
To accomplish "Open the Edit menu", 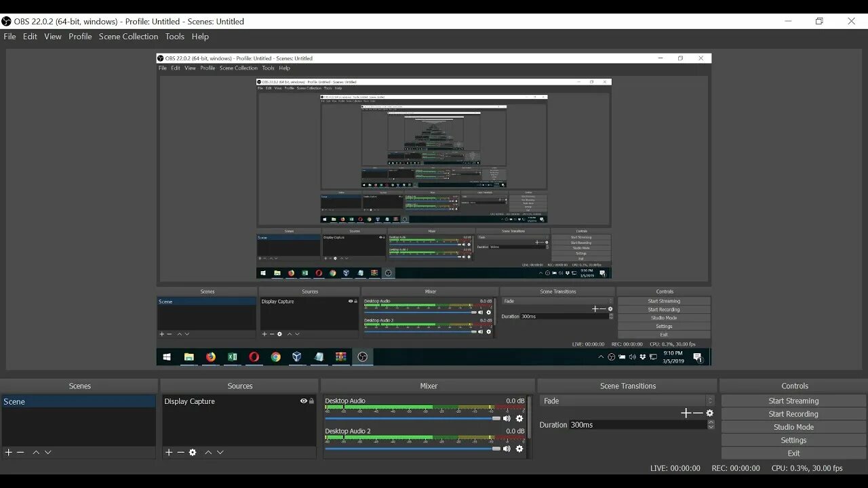I will (x=30, y=37).
